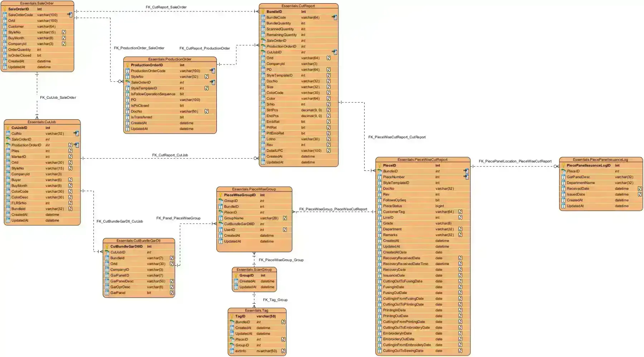Click the FK_CutJob_SaleOrder connector label
Screen dimensions: 644x357
tap(58, 97)
